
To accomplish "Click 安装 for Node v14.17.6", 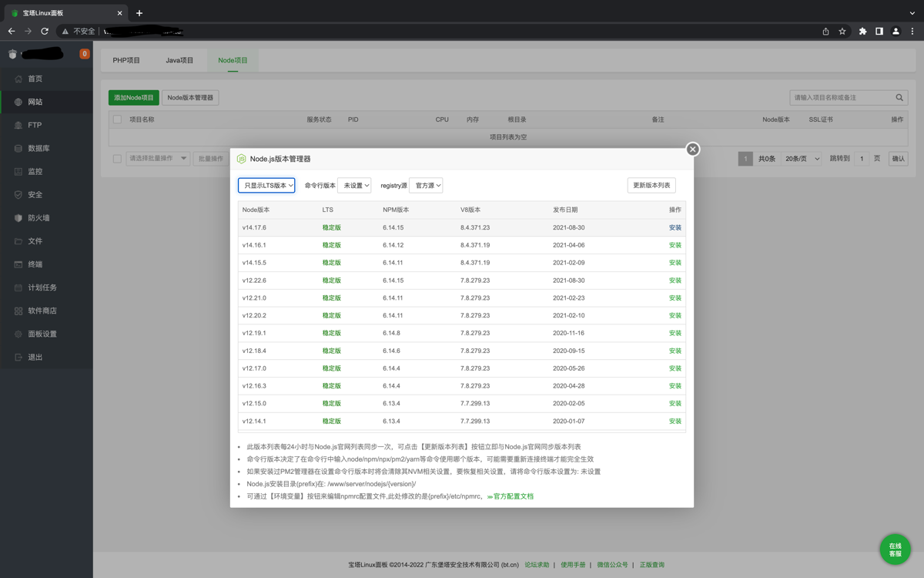I will [675, 227].
